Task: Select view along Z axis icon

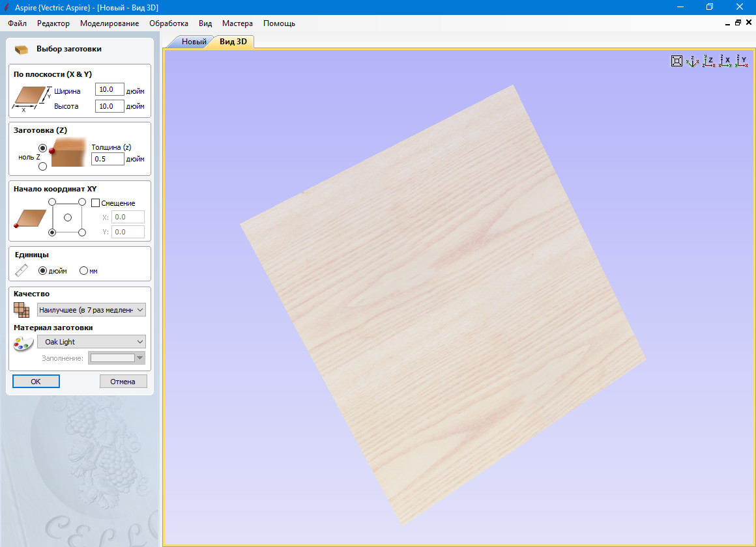Action: pyautogui.click(x=708, y=61)
